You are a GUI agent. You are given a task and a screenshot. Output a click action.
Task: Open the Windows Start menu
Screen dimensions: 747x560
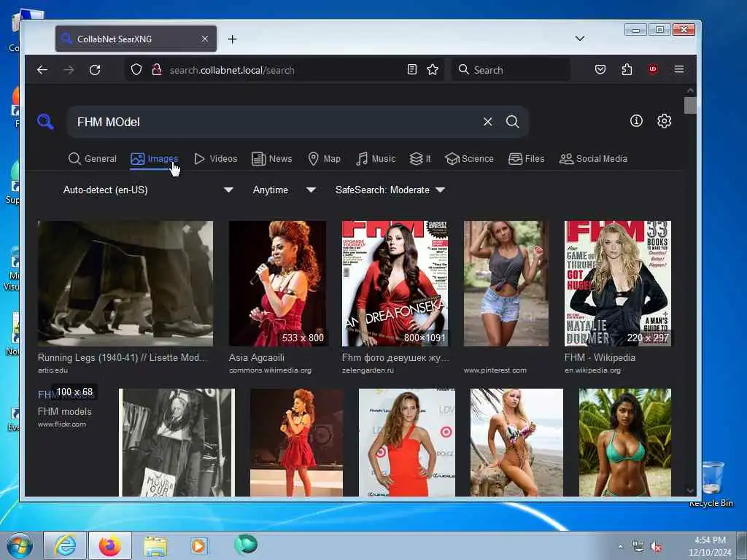click(x=19, y=545)
